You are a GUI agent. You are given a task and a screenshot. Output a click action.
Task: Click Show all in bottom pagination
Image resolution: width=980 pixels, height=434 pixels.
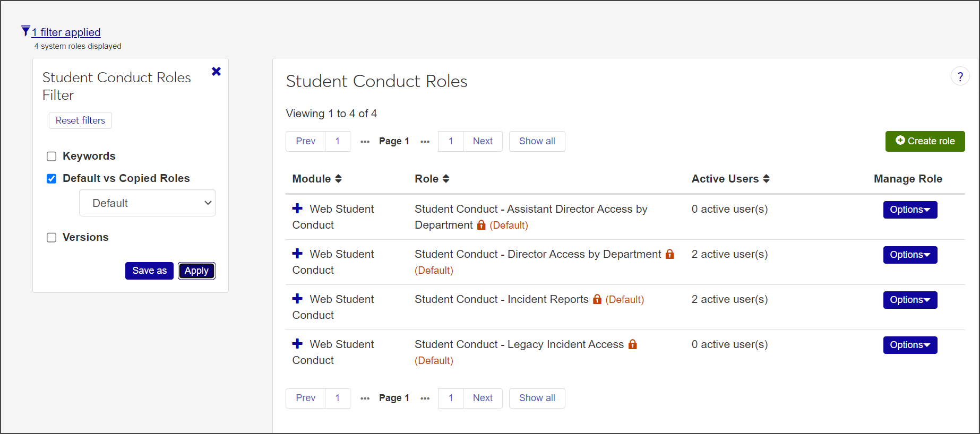(537, 398)
